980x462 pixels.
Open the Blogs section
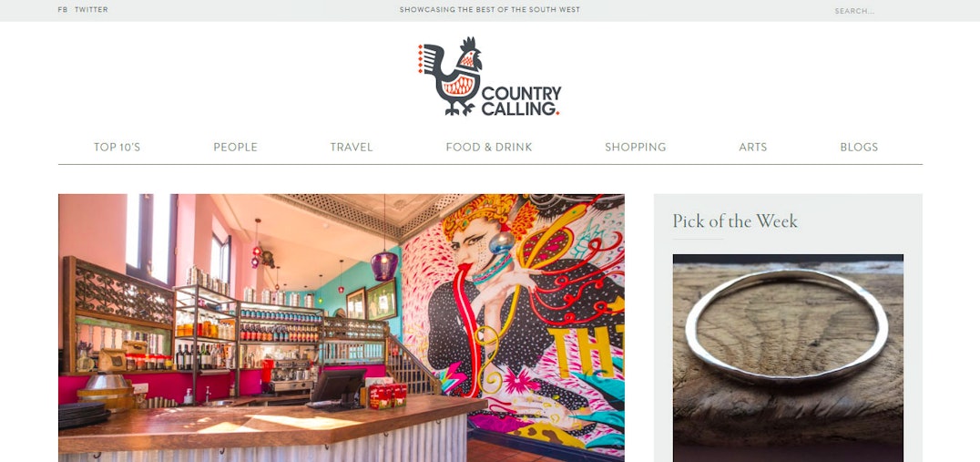tap(859, 147)
